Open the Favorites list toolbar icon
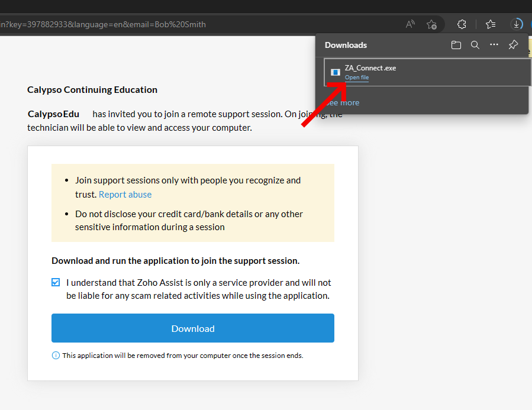This screenshot has width=532, height=410. (491, 24)
